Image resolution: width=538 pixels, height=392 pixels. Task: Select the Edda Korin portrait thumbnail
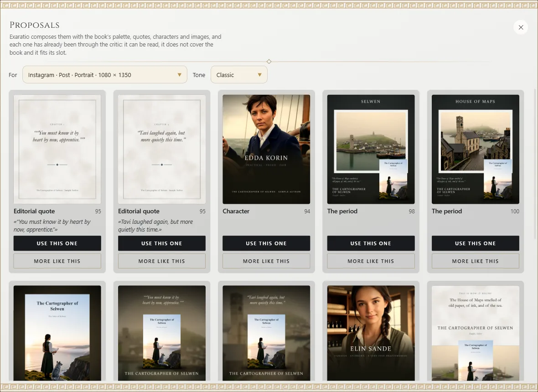tap(266, 149)
